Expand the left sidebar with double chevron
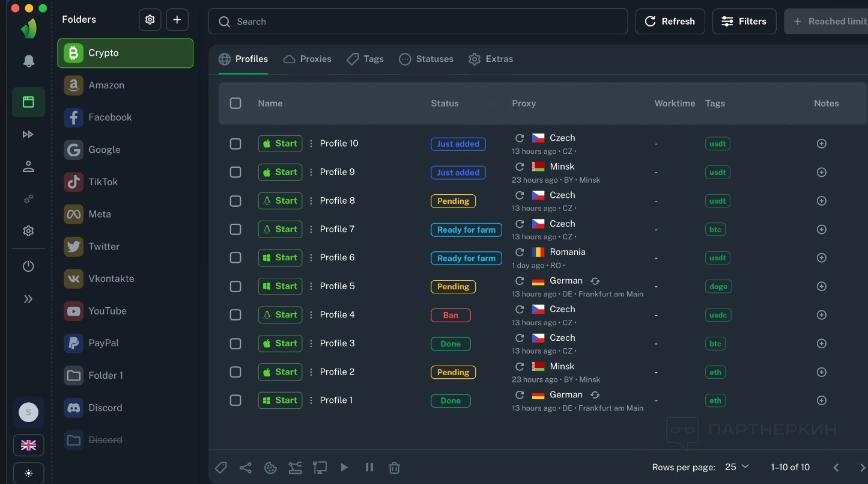This screenshot has width=868, height=484. pos(28,299)
